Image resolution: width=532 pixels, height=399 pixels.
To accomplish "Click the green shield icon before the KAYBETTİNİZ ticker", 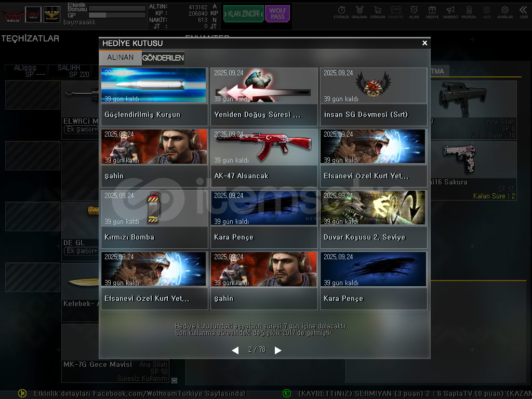I will point(287,393).
